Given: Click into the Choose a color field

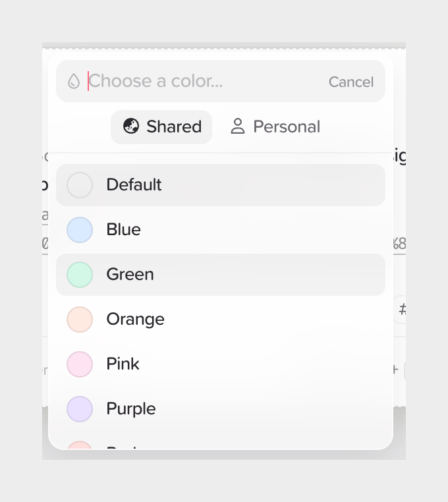Looking at the screenshot, I should 204,81.
